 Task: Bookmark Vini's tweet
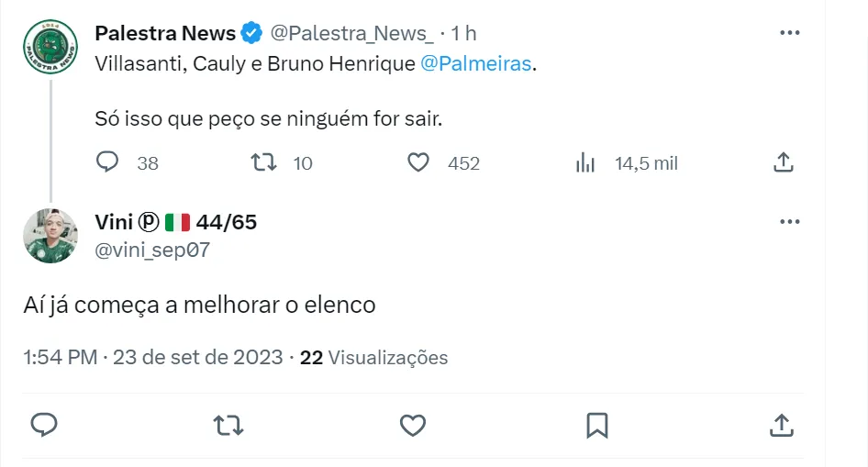[596, 425]
